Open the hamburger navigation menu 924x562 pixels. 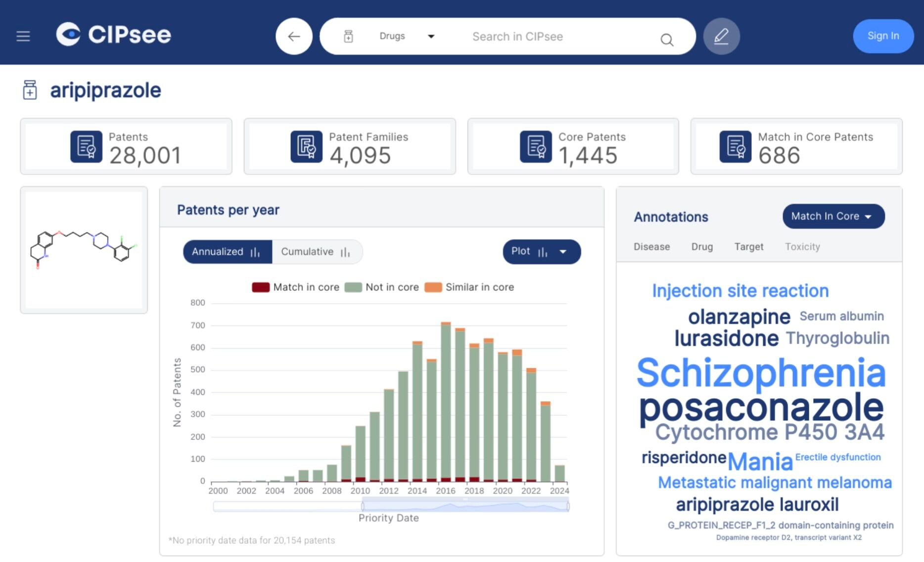[23, 36]
